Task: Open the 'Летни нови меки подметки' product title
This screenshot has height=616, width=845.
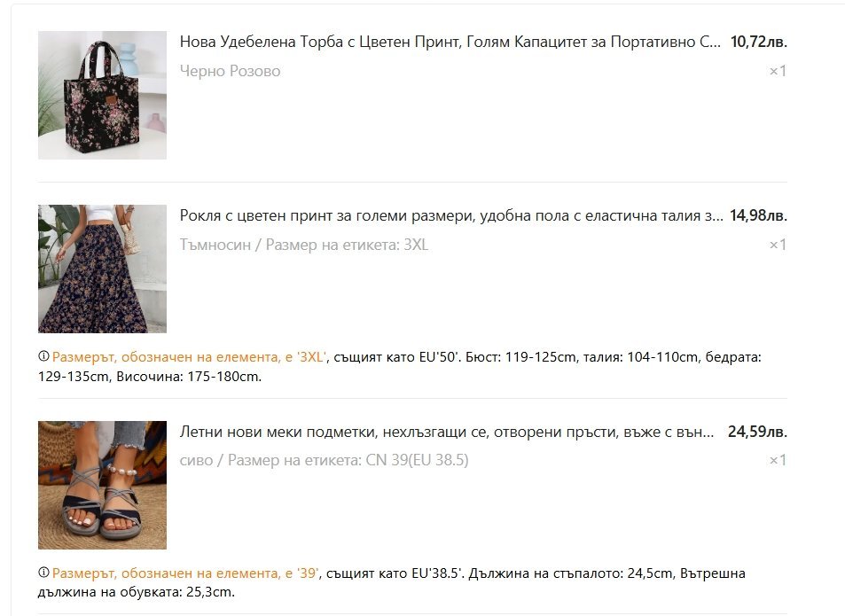Action: point(447,432)
